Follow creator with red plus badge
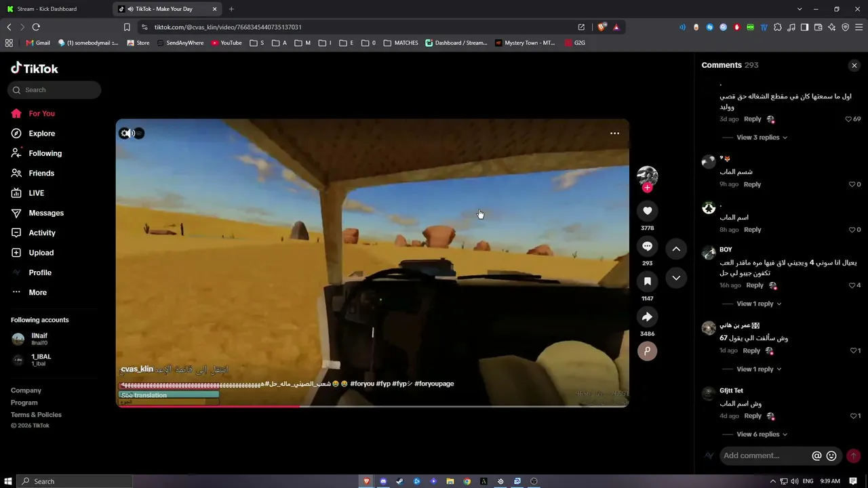Screen dimensions: 868x488 coord(647,188)
